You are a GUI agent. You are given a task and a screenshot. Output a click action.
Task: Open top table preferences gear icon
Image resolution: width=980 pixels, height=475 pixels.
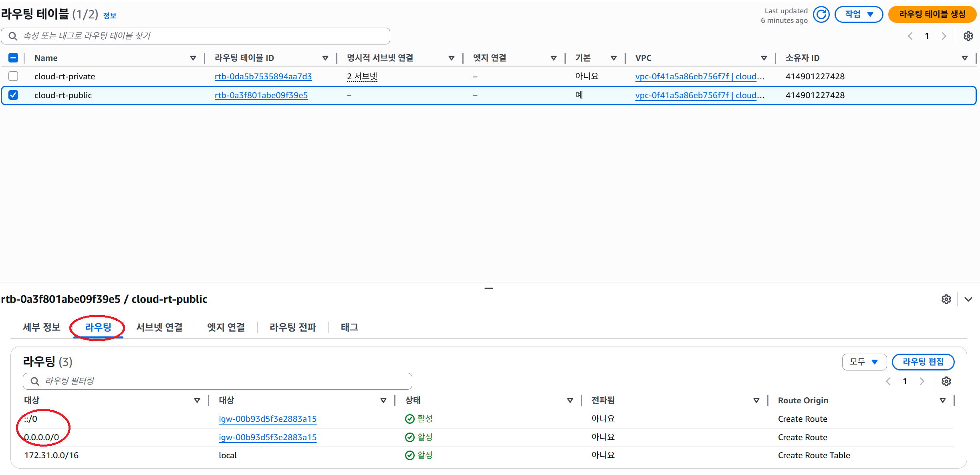pos(968,36)
